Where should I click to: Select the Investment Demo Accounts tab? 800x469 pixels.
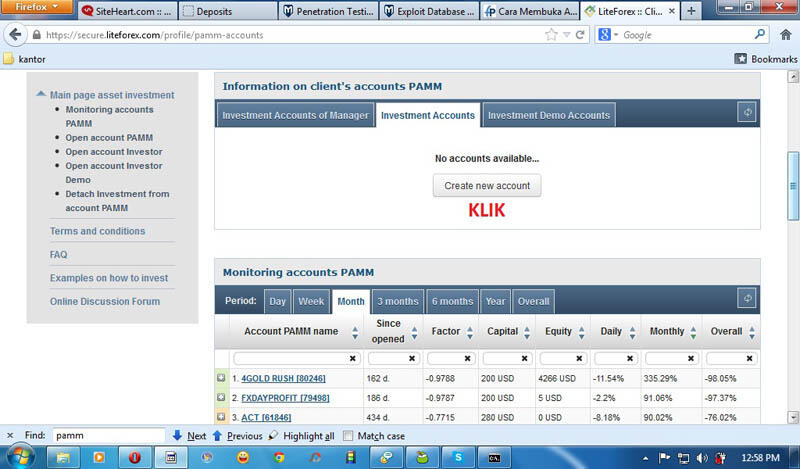pyautogui.click(x=548, y=115)
